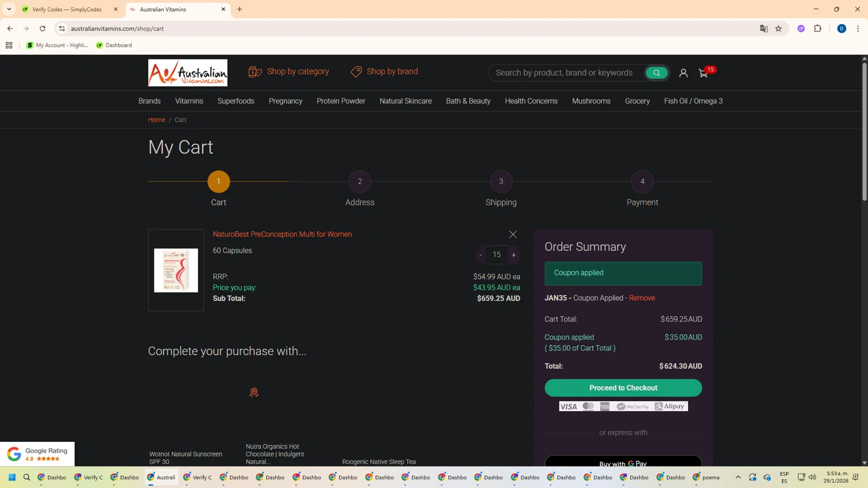Image resolution: width=868 pixels, height=488 pixels.
Task: Decrease quantity with the minus button
Action: point(480,255)
